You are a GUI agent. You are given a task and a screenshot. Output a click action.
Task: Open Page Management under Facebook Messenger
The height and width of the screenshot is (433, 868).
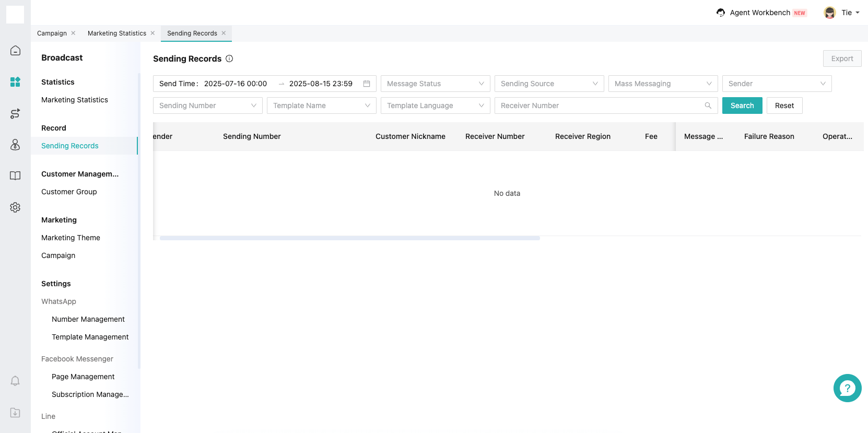click(83, 377)
